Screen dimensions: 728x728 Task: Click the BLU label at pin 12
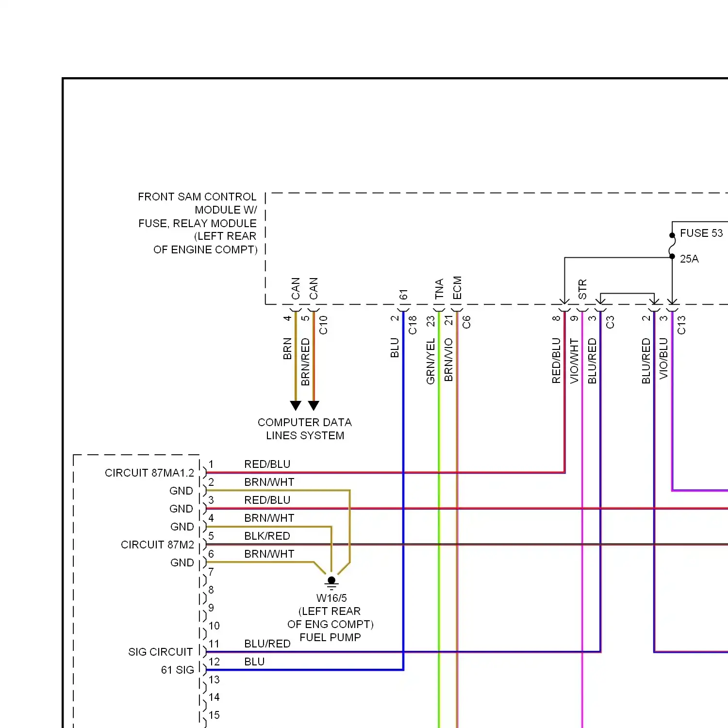(x=254, y=662)
